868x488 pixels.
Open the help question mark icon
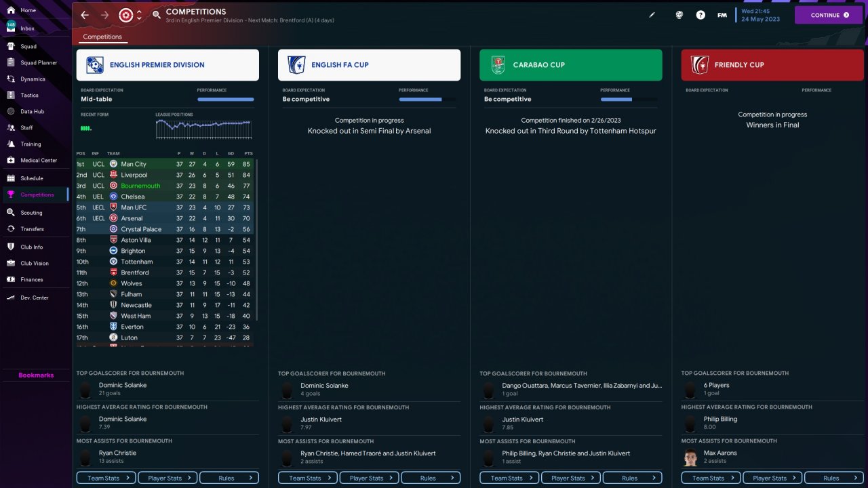pyautogui.click(x=701, y=15)
